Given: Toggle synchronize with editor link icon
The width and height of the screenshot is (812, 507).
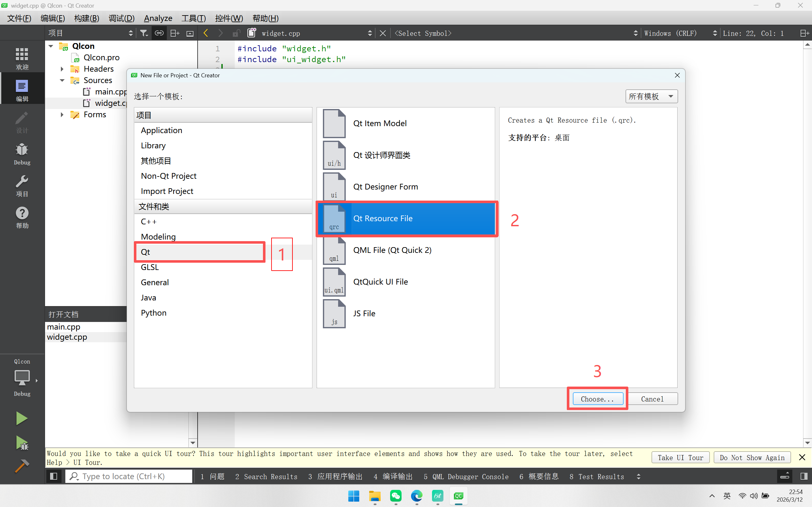Looking at the screenshot, I should click(x=159, y=33).
